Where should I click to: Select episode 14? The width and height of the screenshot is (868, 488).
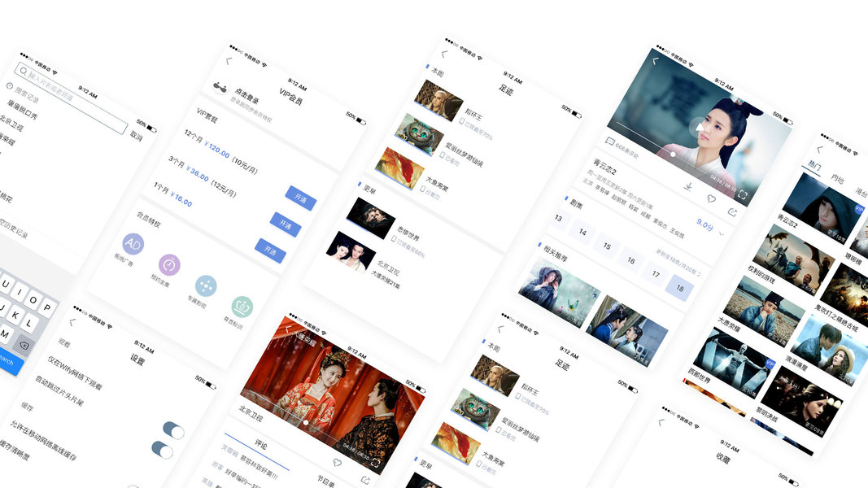coord(583,232)
